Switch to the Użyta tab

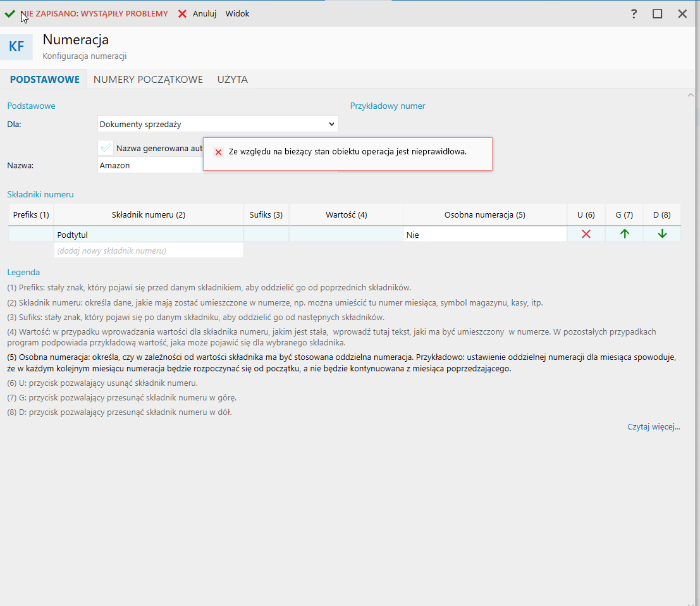(232, 80)
